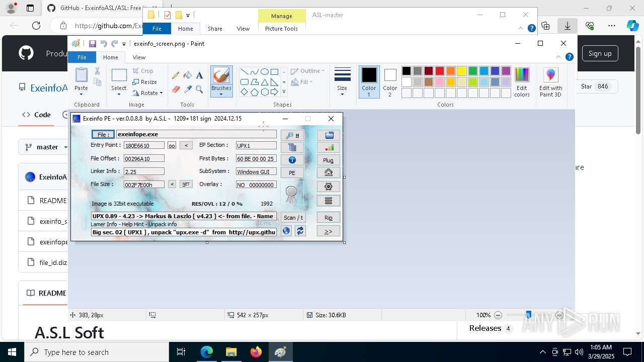Open the notification center on taskbar
Image resolution: width=644 pixels, height=362 pixels.
click(627, 352)
